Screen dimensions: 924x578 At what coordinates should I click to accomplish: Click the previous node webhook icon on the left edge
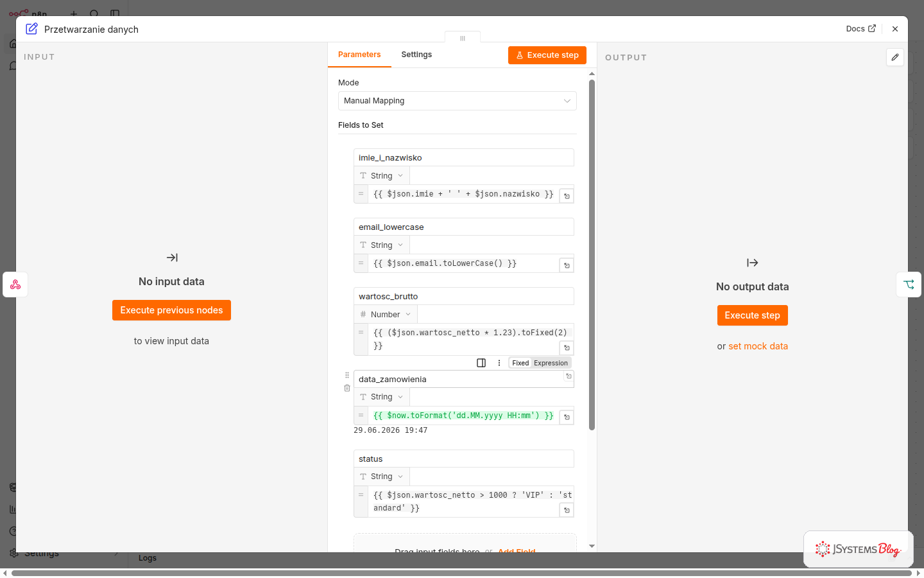[x=15, y=285]
